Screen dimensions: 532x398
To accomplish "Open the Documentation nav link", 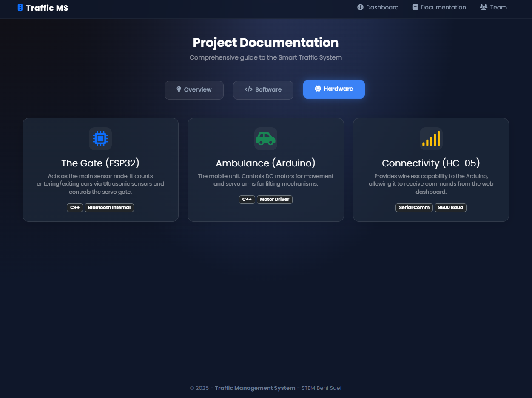I will tap(439, 7).
